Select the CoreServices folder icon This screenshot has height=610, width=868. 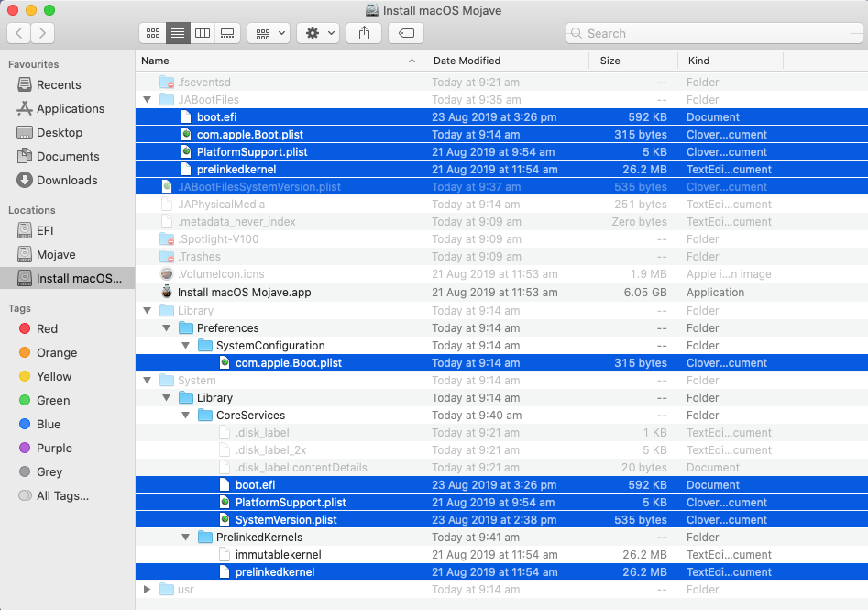[x=205, y=415]
